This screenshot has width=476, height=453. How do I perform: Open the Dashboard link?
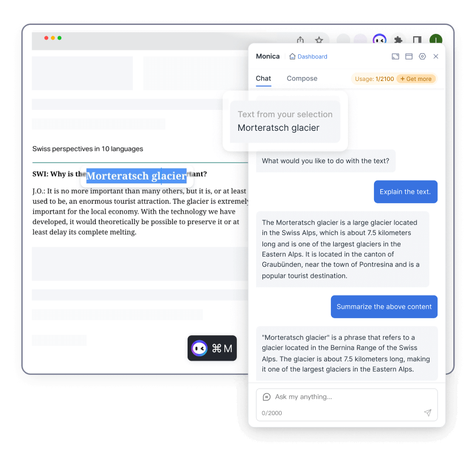(x=308, y=57)
